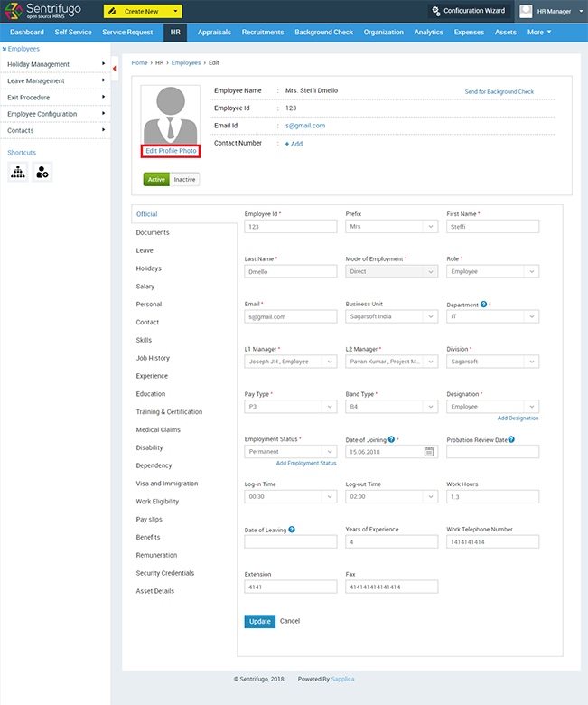
Task: Open the Role dropdown
Action: point(493,271)
